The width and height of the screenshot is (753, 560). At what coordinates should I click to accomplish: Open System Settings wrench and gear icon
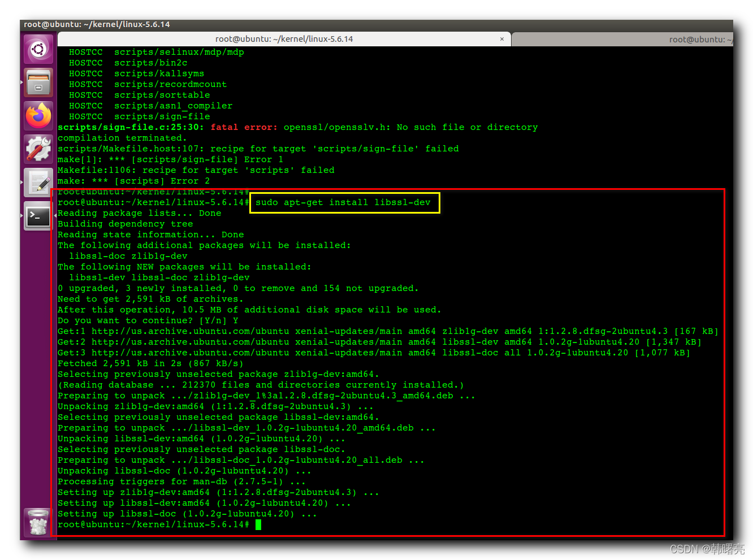(38, 149)
